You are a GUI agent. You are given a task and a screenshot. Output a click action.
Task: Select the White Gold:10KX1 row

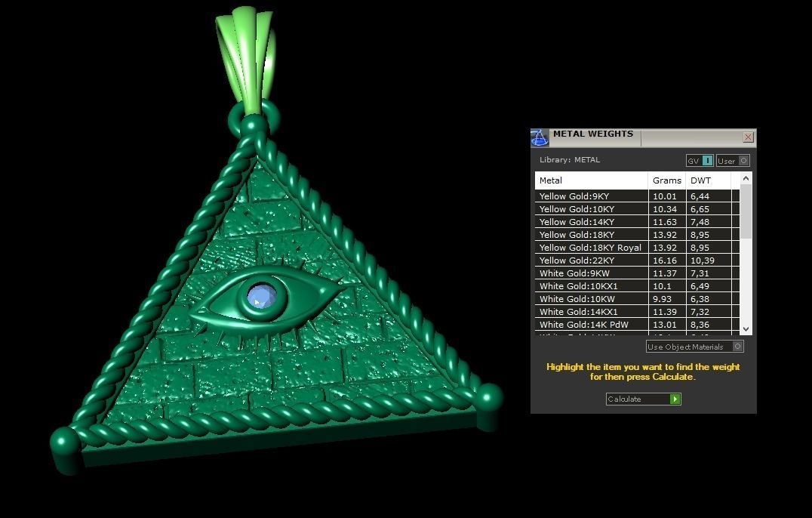(637, 286)
